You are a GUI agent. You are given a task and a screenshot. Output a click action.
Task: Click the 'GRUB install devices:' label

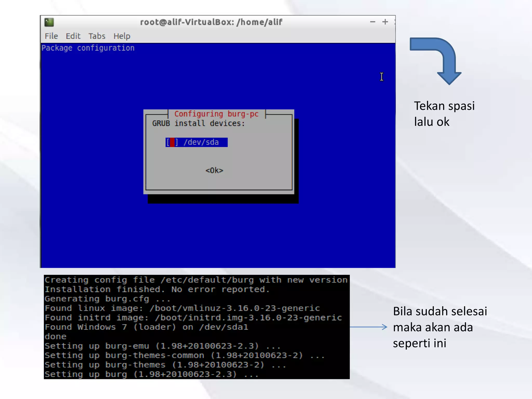coord(198,123)
